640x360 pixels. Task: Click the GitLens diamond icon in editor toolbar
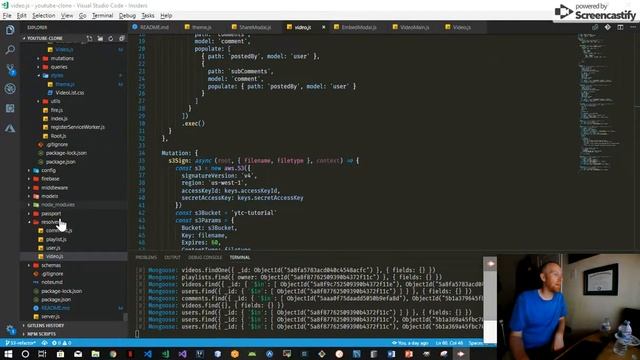[608, 27]
